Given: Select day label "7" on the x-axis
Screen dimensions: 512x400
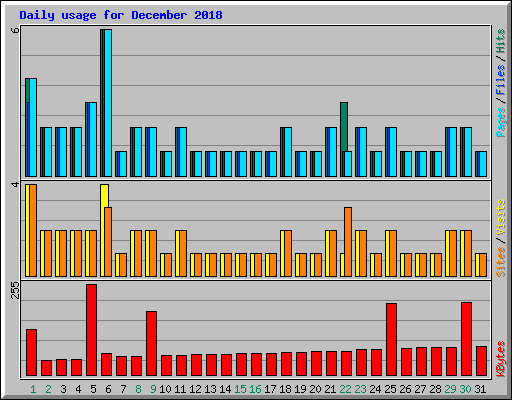Looking at the screenshot, I should click(123, 389).
